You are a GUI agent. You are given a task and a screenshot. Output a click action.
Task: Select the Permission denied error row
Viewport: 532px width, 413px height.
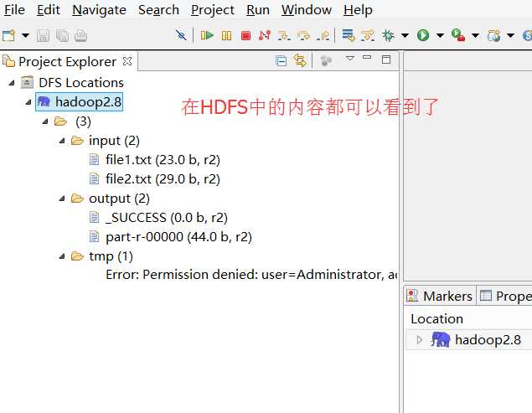coord(251,275)
